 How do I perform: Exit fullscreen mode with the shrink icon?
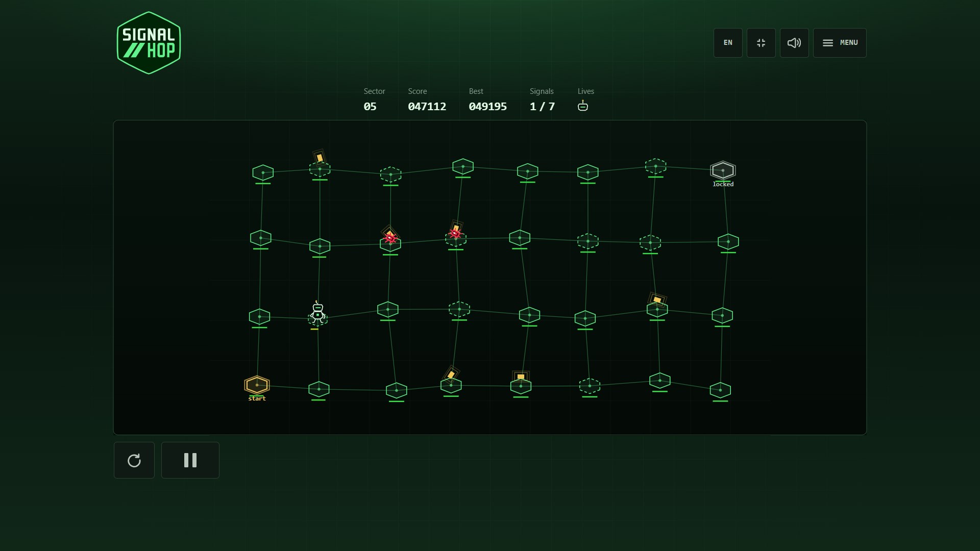761,43
